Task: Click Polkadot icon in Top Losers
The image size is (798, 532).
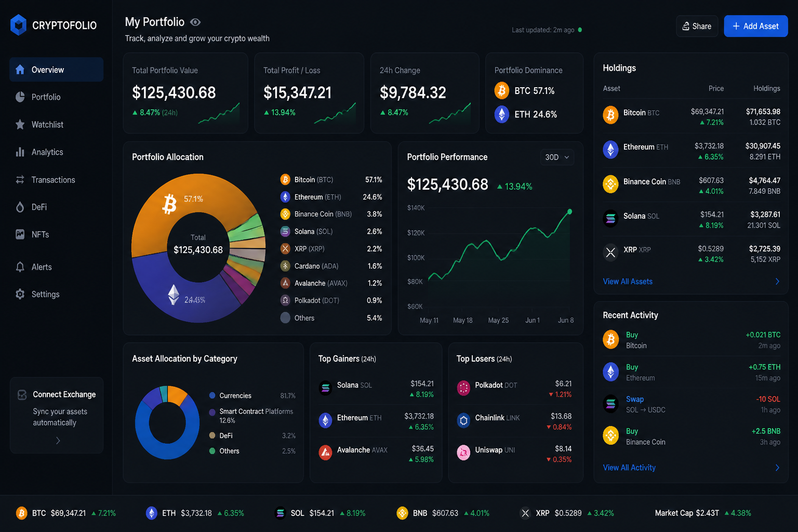Action: click(x=463, y=388)
